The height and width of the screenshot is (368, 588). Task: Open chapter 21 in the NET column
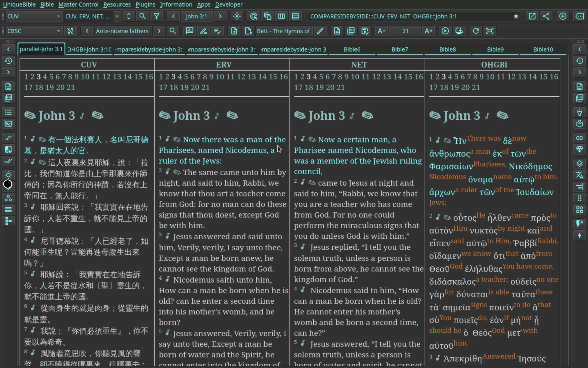pyautogui.click(x=341, y=87)
